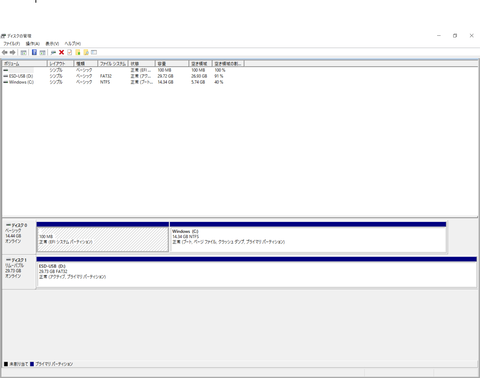
Task: Click the last toolbar view settings icon
Action: tap(94, 52)
